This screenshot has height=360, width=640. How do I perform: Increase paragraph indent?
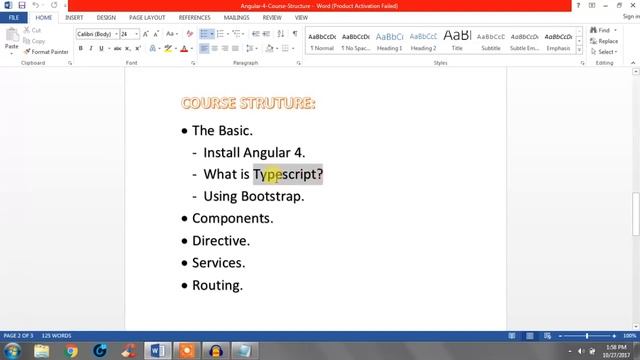[266, 34]
